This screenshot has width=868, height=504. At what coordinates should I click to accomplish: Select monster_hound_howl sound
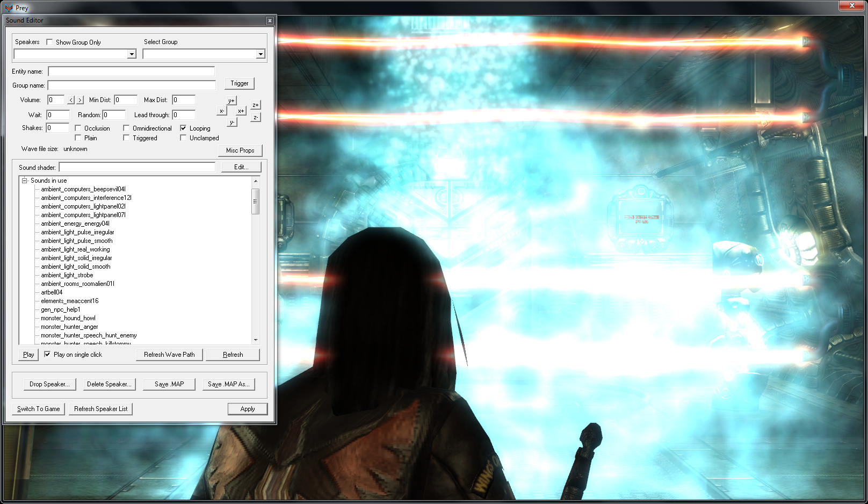click(x=68, y=318)
